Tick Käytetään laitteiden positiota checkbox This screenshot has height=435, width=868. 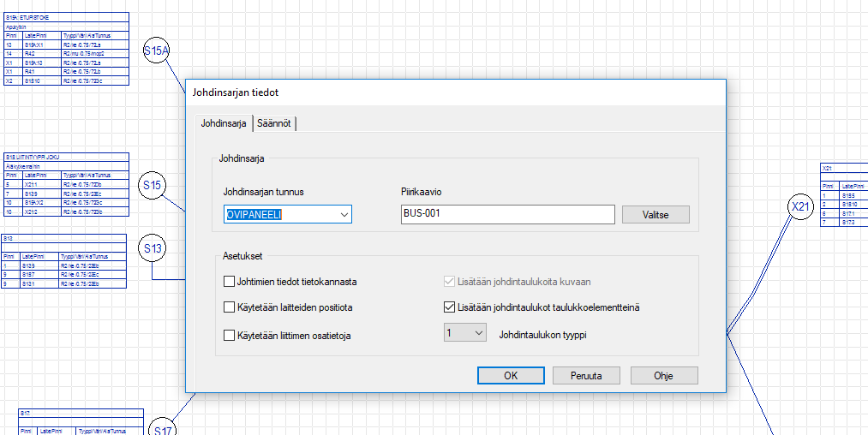click(x=229, y=307)
